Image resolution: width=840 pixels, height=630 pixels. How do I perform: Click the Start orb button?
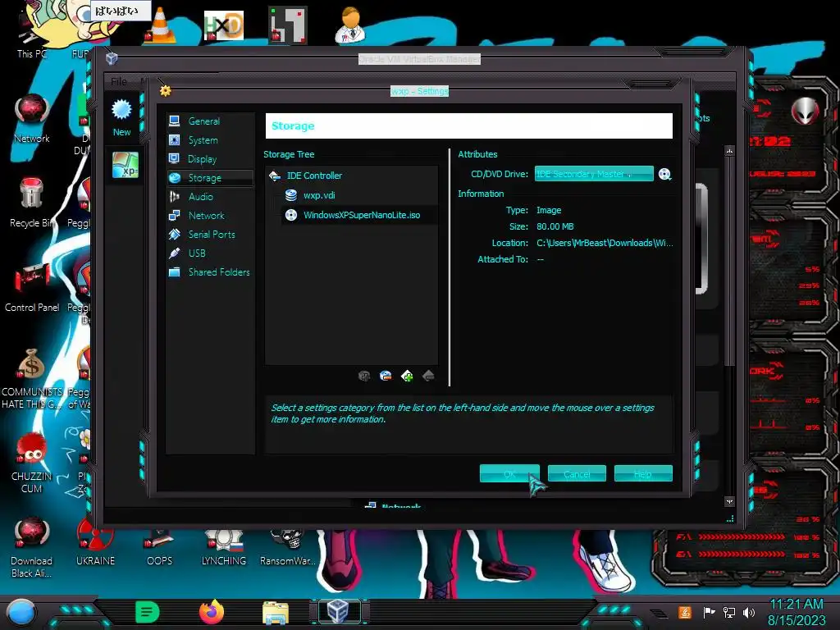point(21,612)
